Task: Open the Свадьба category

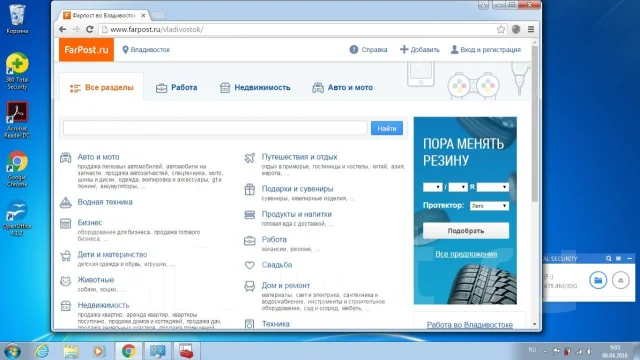Action: (277, 265)
